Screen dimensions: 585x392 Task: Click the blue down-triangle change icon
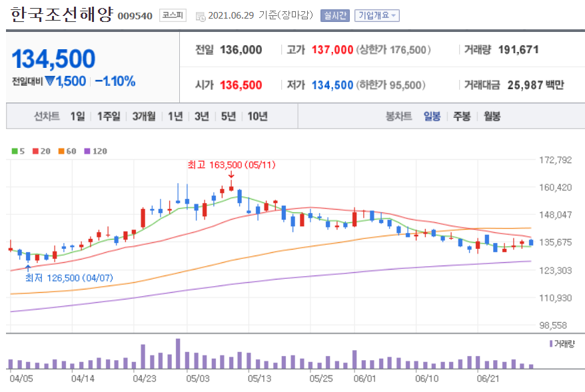[50, 81]
